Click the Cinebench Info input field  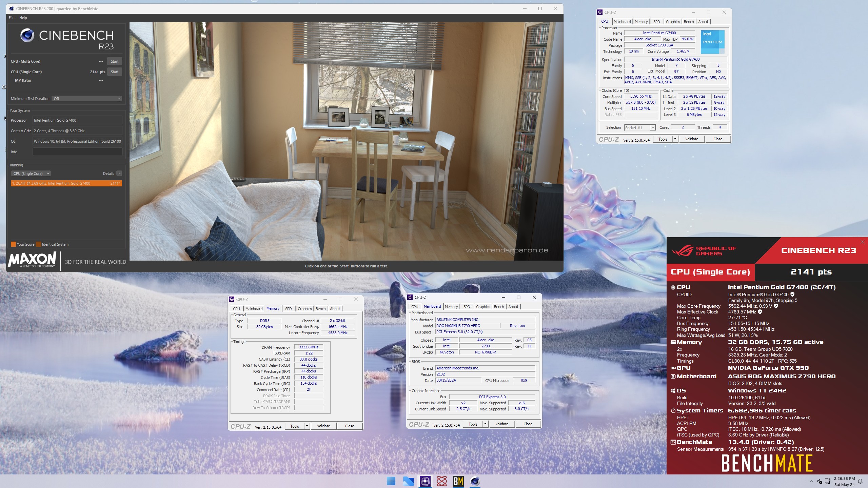[77, 152]
